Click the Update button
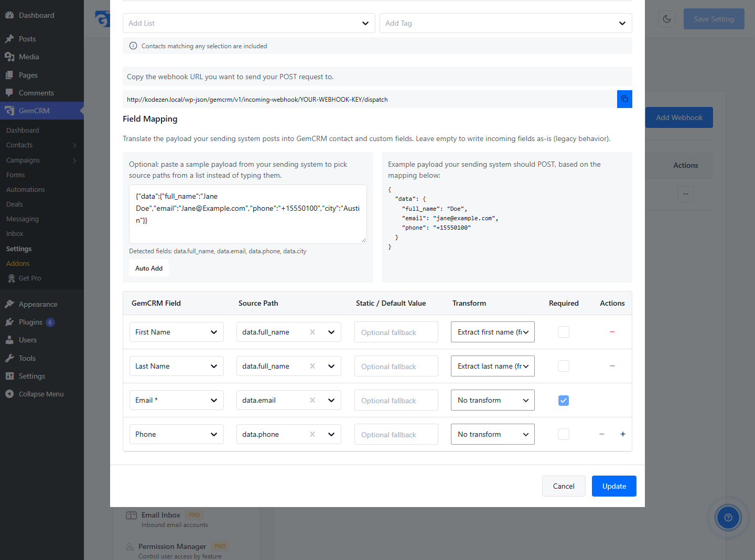The image size is (755, 560). tap(614, 486)
